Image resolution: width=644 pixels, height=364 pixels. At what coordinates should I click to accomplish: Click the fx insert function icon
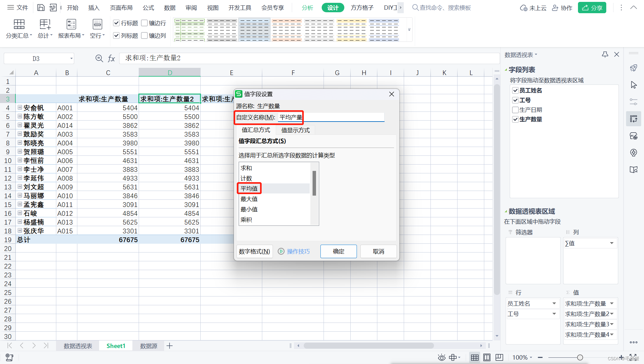coord(111,58)
